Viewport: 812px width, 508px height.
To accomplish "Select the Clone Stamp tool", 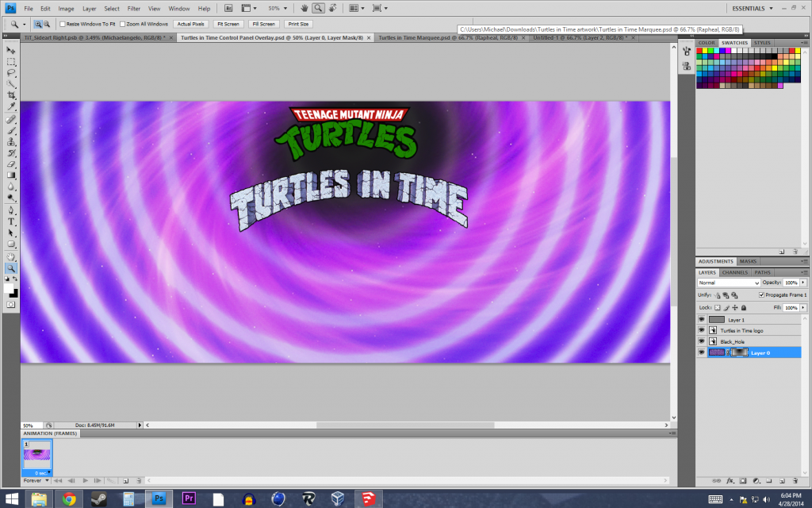I will 11,142.
